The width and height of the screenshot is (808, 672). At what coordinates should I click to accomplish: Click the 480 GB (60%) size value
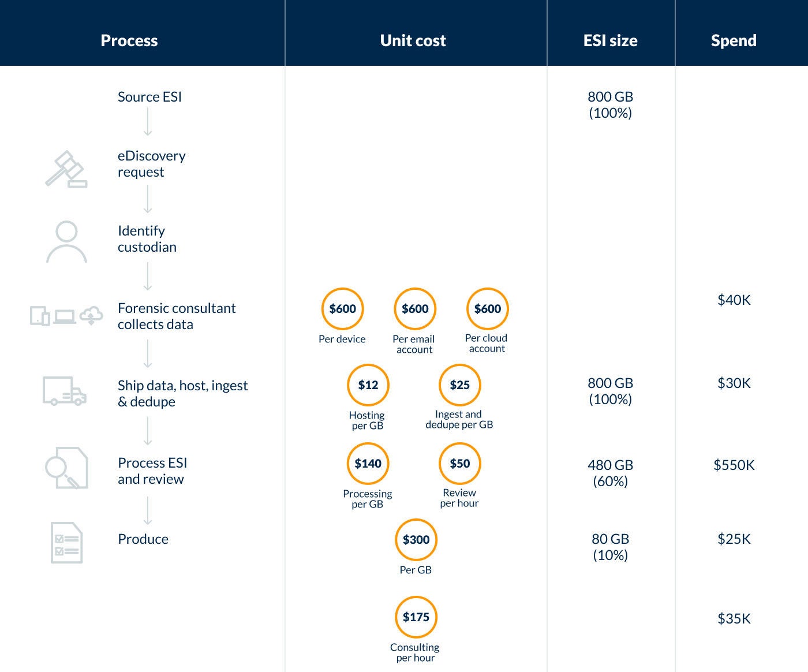tap(610, 473)
